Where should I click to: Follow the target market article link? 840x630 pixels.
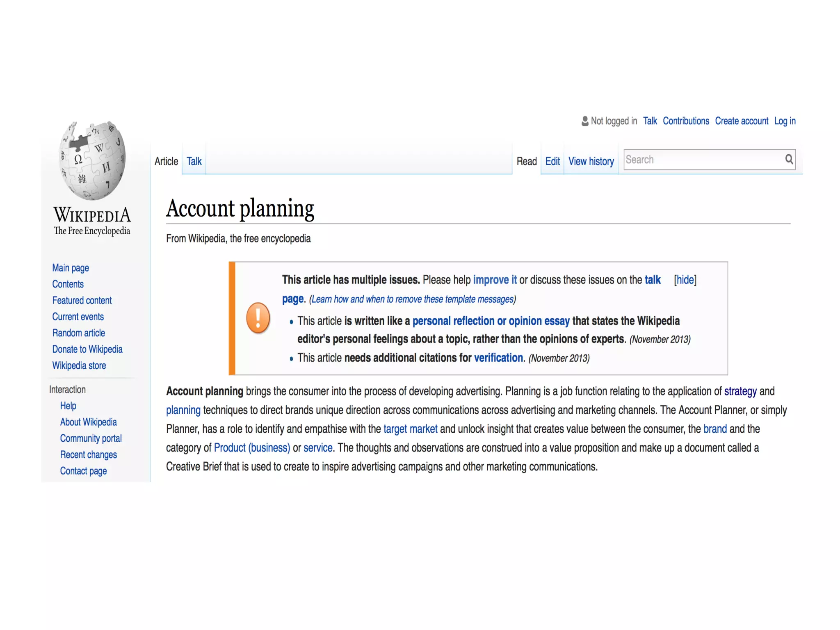click(x=410, y=429)
